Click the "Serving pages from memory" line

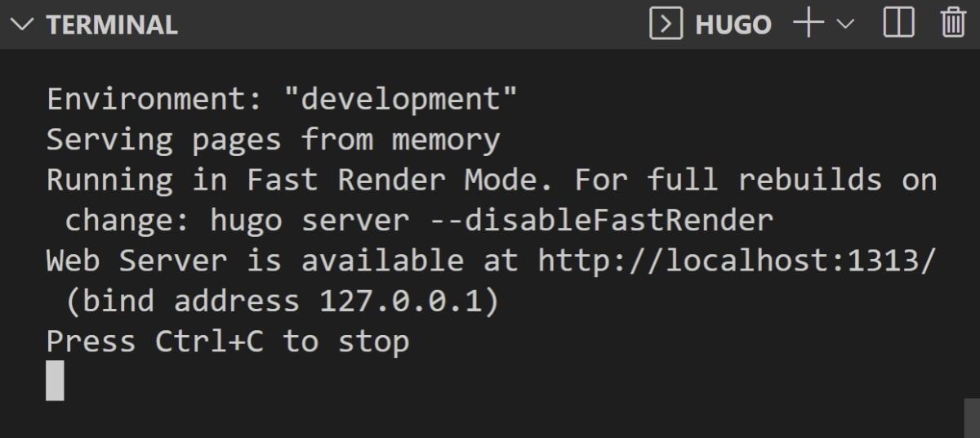pyautogui.click(x=273, y=141)
